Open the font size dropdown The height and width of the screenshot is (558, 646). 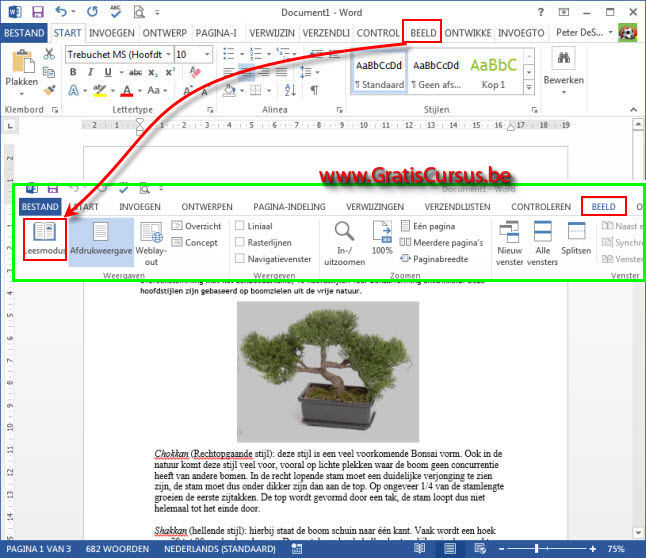tap(207, 54)
